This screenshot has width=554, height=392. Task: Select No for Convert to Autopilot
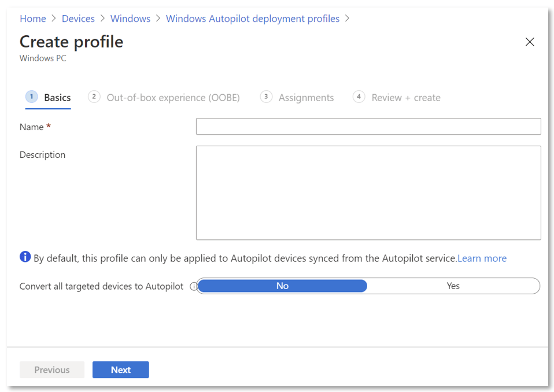[x=282, y=286]
